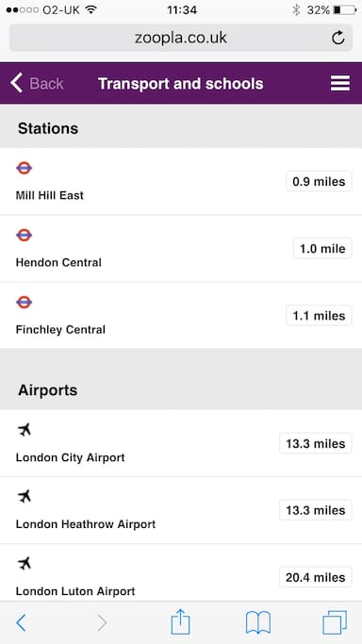Tap the 1.1 miles badge for Finchley Central
The image size is (362, 644).
(x=319, y=316)
